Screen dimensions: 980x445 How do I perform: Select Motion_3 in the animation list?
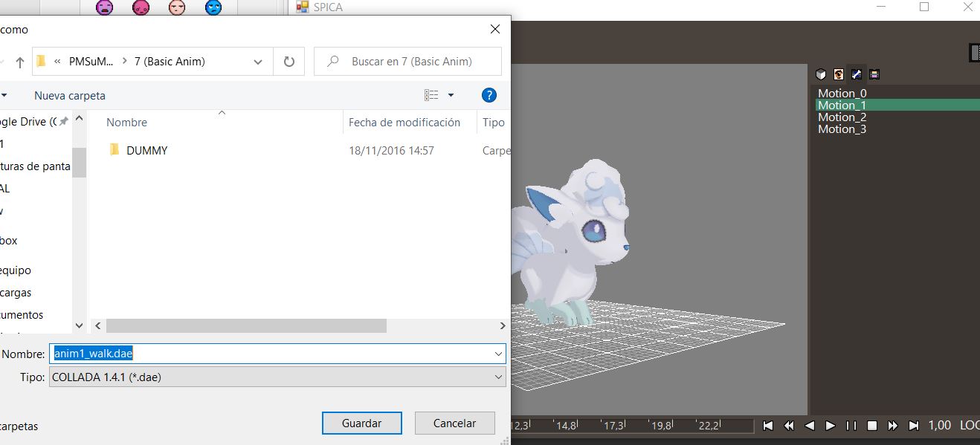click(x=842, y=129)
